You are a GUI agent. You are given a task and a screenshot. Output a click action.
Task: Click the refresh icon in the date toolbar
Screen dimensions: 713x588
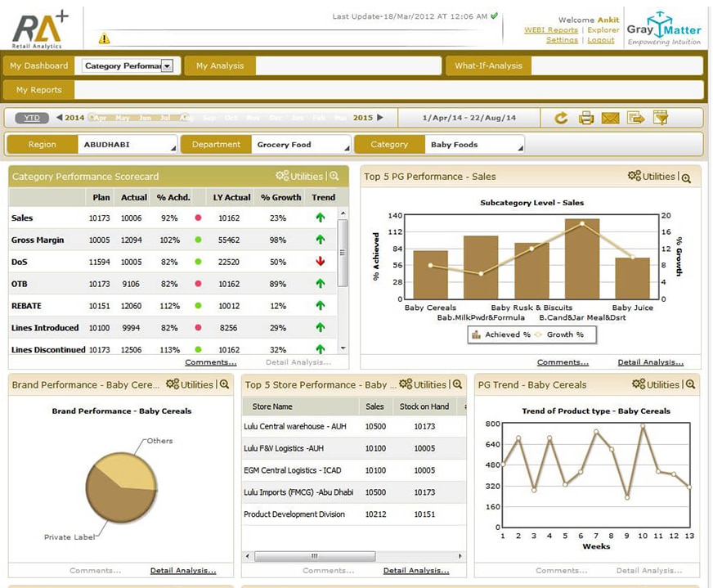tap(561, 118)
